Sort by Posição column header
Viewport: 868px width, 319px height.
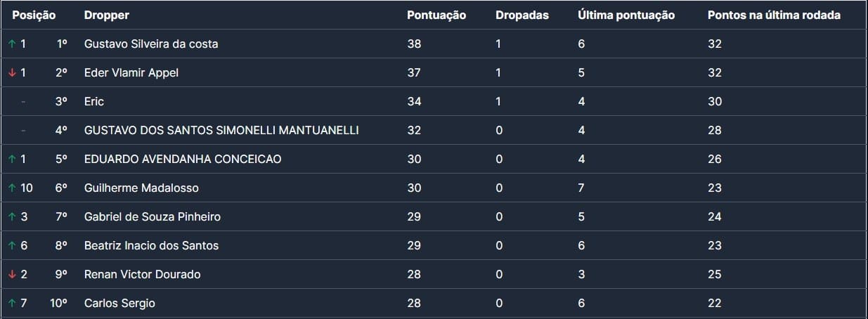point(34,15)
